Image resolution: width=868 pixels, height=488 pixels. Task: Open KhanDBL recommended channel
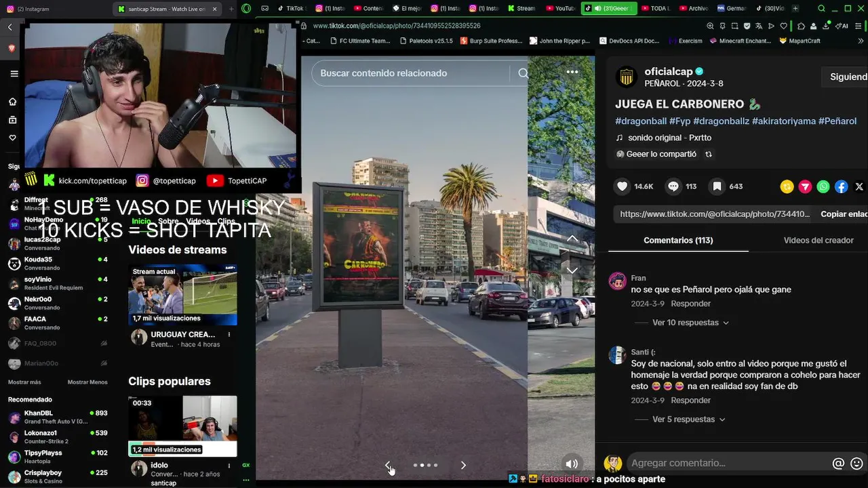click(58, 417)
